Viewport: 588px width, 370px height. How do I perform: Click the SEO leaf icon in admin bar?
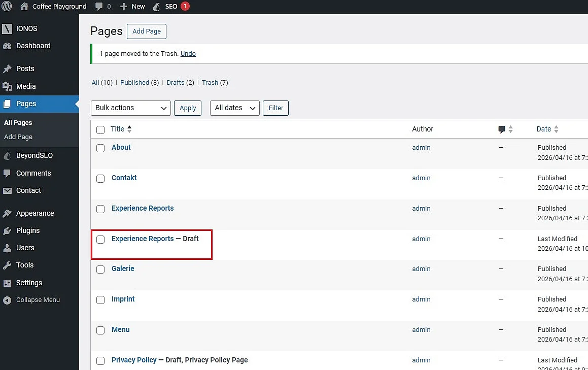click(157, 7)
